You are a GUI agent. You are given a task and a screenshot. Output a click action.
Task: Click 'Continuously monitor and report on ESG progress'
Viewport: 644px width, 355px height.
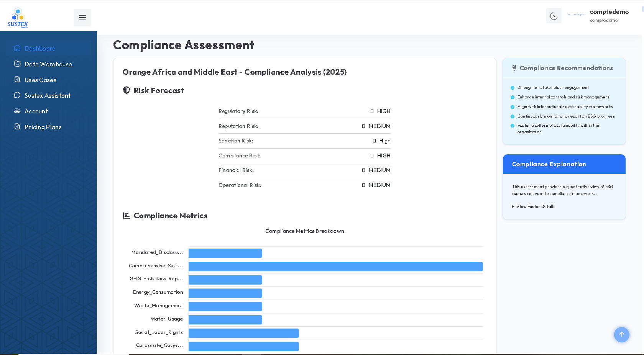click(566, 116)
